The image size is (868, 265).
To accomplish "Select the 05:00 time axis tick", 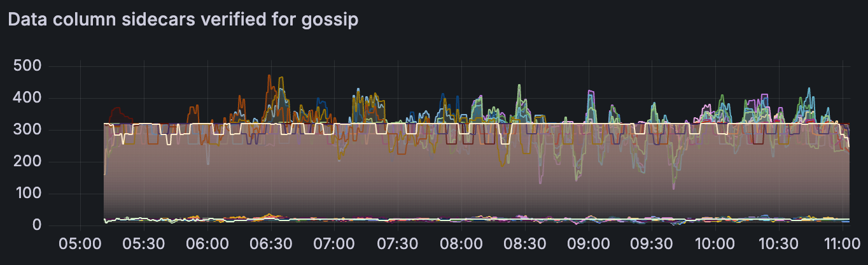I will point(81,244).
